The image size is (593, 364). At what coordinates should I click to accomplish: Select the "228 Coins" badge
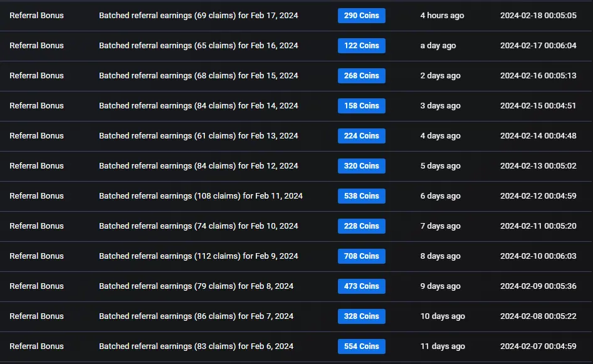(x=362, y=226)
